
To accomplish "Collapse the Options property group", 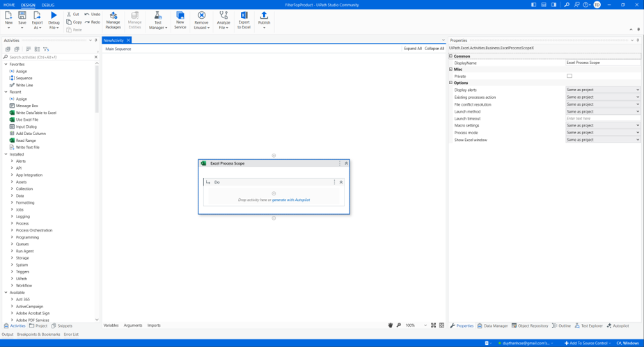I will [x=451, y=83].
